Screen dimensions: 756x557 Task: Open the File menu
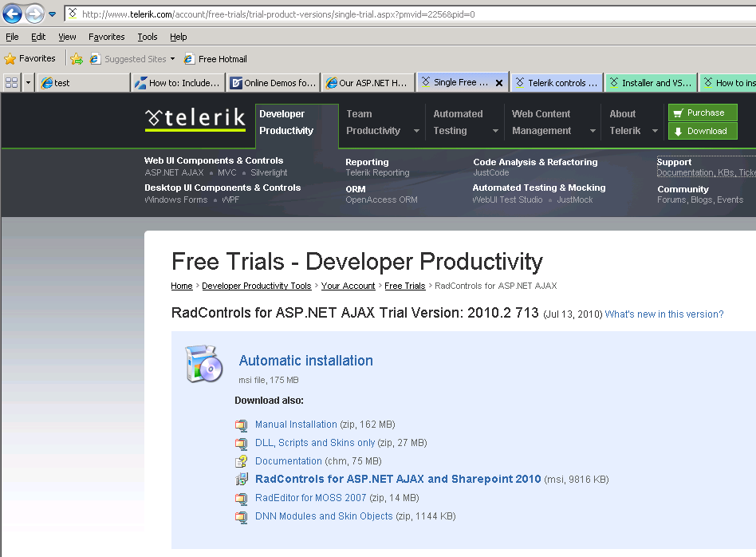[12, 37]
